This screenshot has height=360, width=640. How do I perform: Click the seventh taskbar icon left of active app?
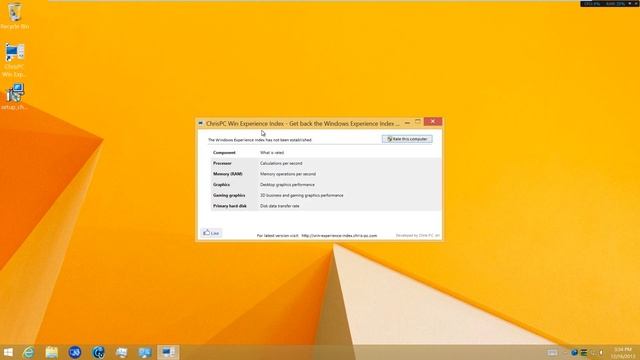pos(145,352)
